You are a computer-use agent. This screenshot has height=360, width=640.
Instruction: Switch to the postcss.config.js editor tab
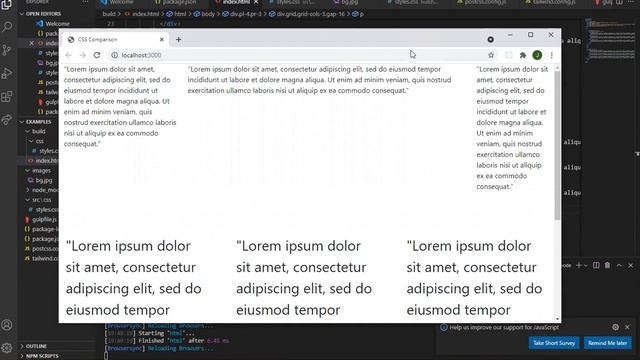tap(481, 2)
